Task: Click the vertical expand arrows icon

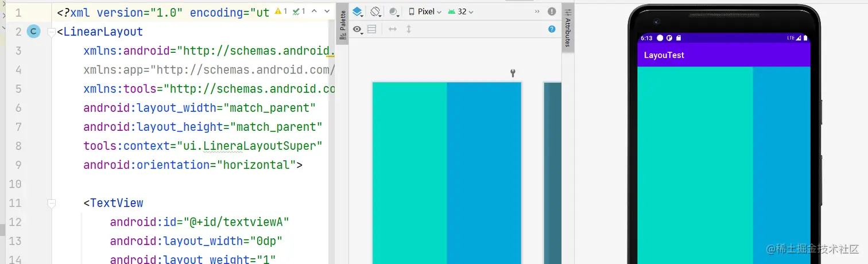Action: tap(409, 29)
